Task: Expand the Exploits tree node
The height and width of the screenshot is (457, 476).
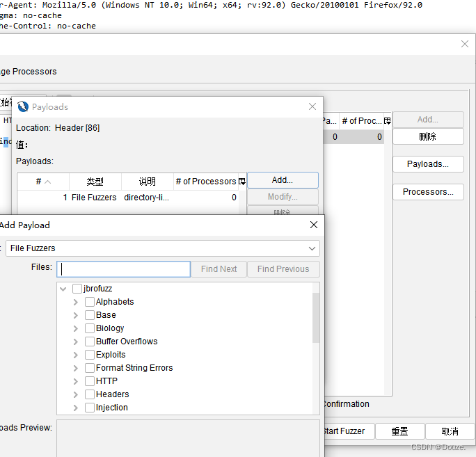Action: pyautogui.click(x=76, y=355)
